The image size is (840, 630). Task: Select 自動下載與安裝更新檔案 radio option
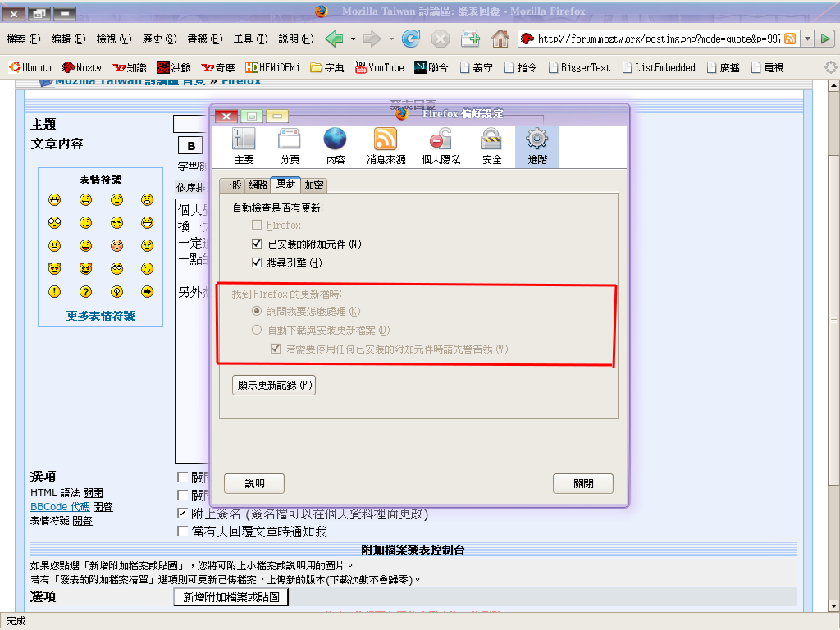tap(257, 330)
